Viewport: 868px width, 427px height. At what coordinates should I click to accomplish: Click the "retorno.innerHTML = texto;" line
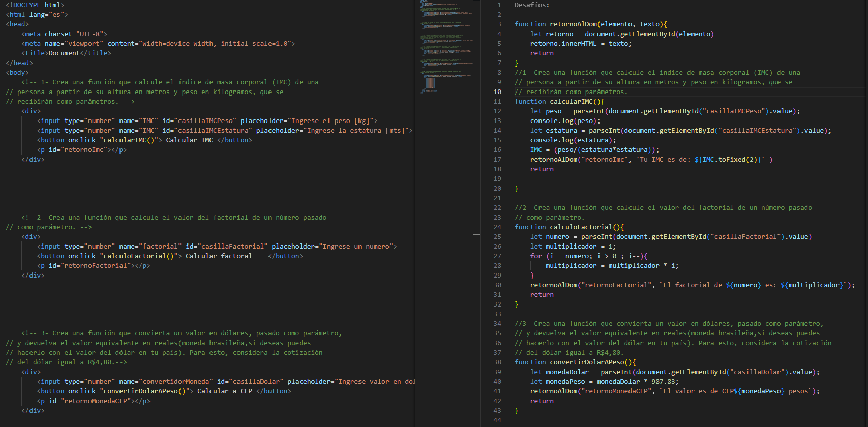[x=581, y=44]
